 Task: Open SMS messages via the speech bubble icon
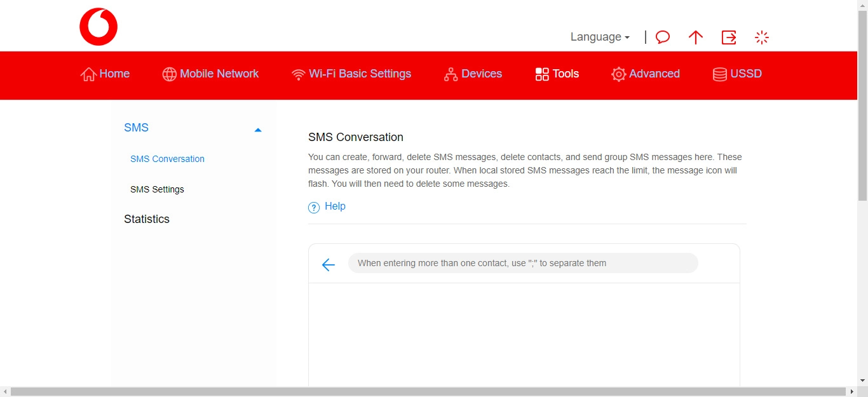tap(662, 37)
